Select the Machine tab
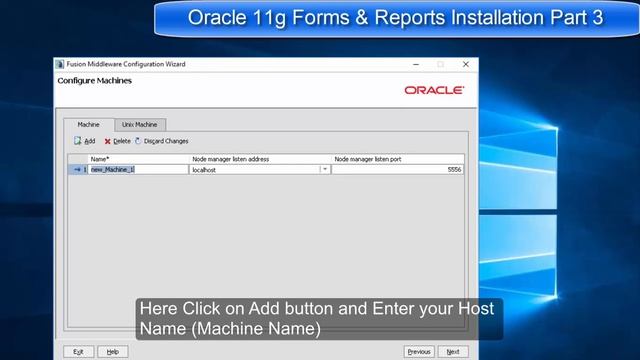Screen dimensions: 640x360 [89, 124]
